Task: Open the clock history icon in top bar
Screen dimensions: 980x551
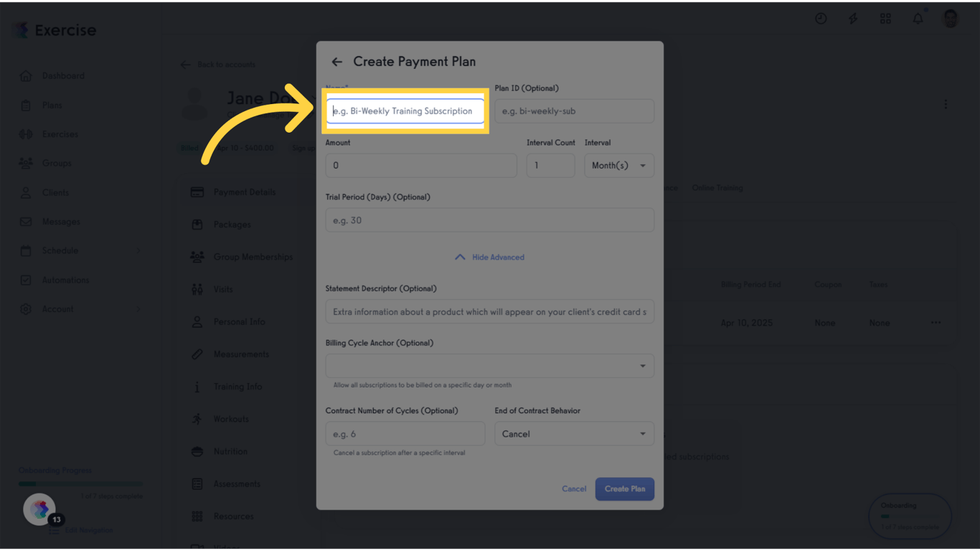Action: 821,19
